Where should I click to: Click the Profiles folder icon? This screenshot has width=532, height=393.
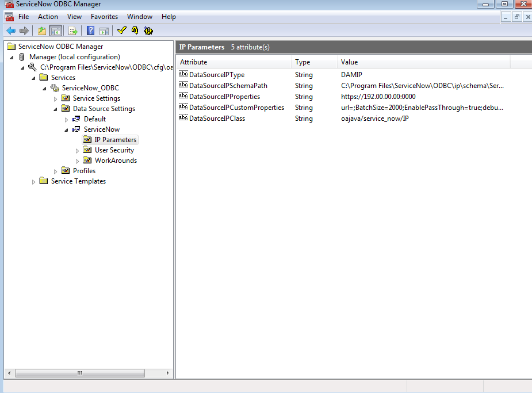pos(66,170)
